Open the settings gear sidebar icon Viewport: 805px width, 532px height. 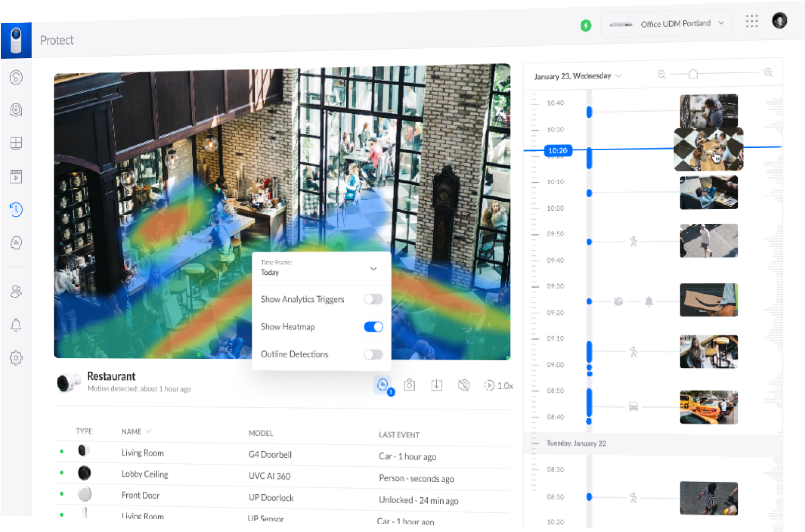click(16, 358)
